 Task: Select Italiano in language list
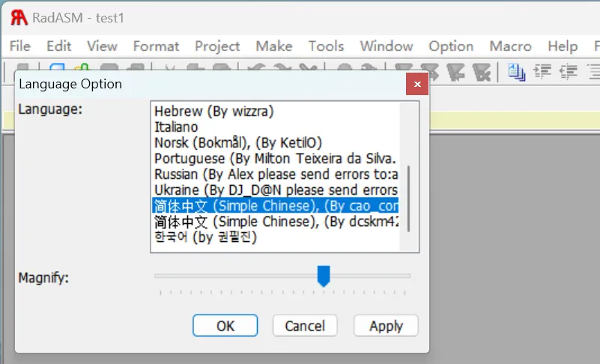click(275, 127)
